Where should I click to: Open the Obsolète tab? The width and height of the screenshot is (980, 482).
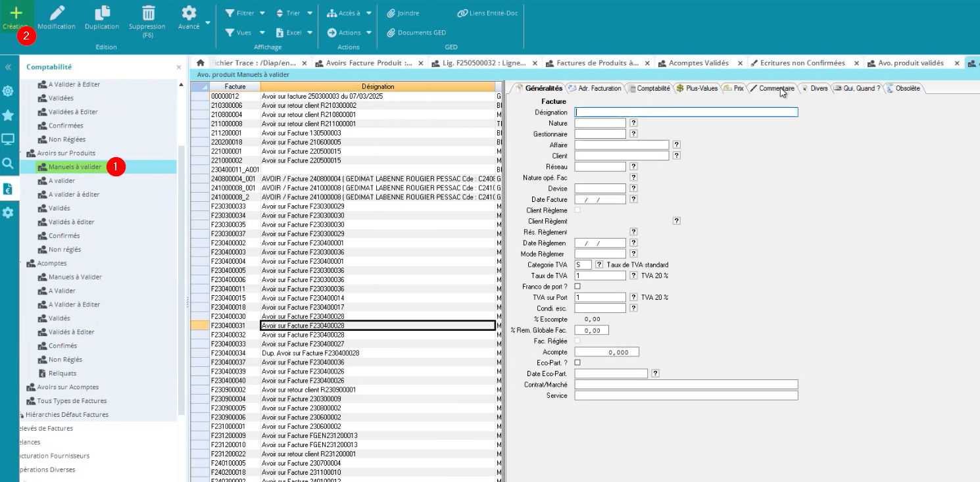pyautogui.click(x=904, y=88)
